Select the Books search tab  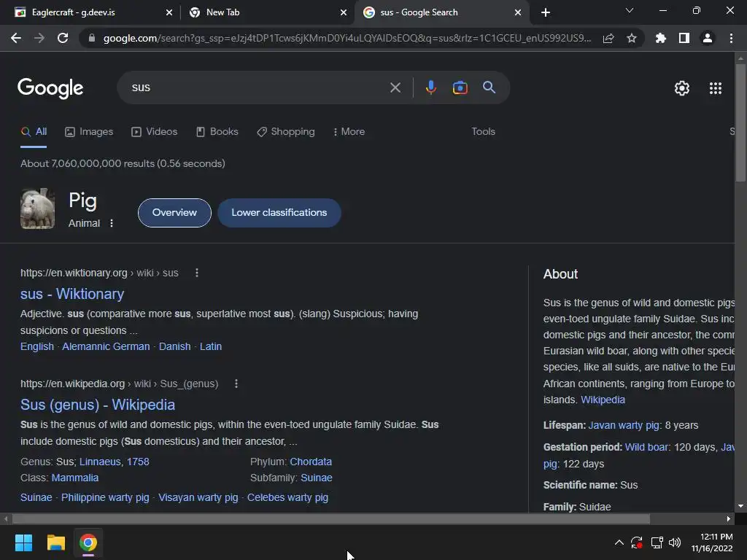point(217,131)
